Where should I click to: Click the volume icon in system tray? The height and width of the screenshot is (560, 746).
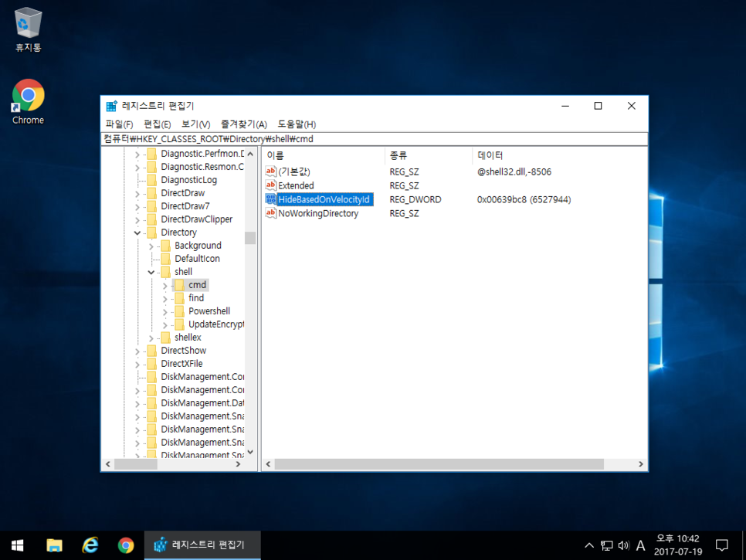click(x=623, y=545)
